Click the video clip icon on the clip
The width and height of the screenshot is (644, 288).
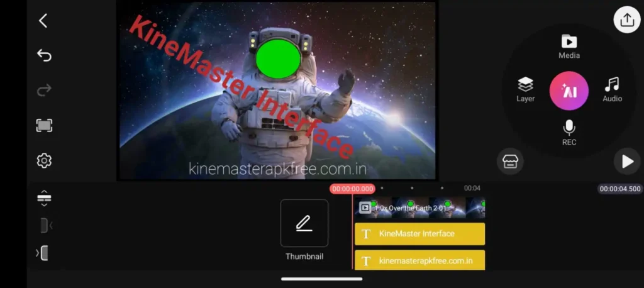(365, 208)
